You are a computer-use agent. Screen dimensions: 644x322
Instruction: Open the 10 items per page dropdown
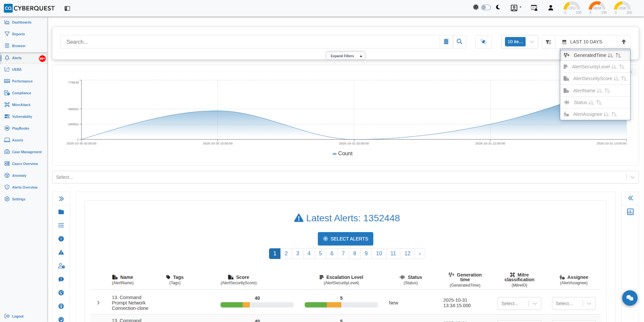click(519, 42)
